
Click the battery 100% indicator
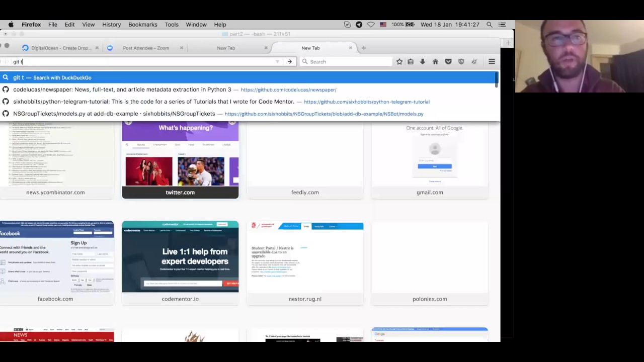tap(403, 24)
